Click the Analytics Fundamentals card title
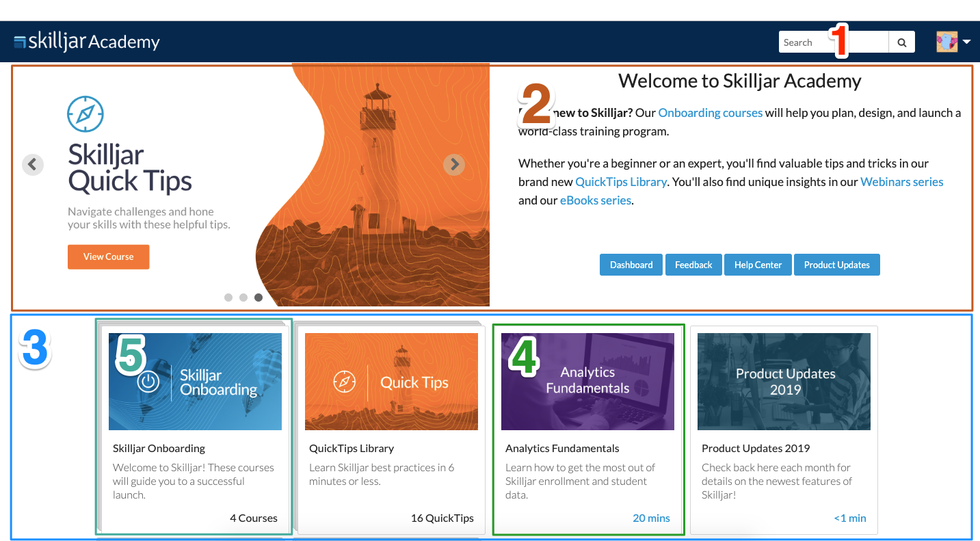980x541 pixels. (562, 449)
